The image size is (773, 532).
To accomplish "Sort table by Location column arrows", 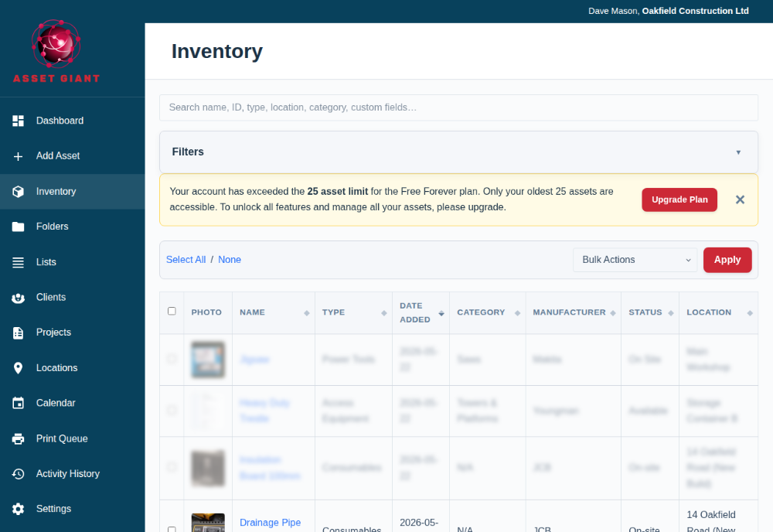I will [x=750, y=313].
